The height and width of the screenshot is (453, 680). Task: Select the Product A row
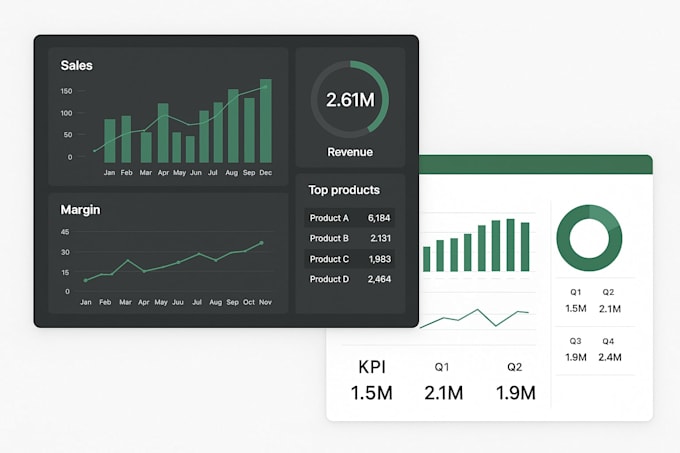click(x=350, y=218)
